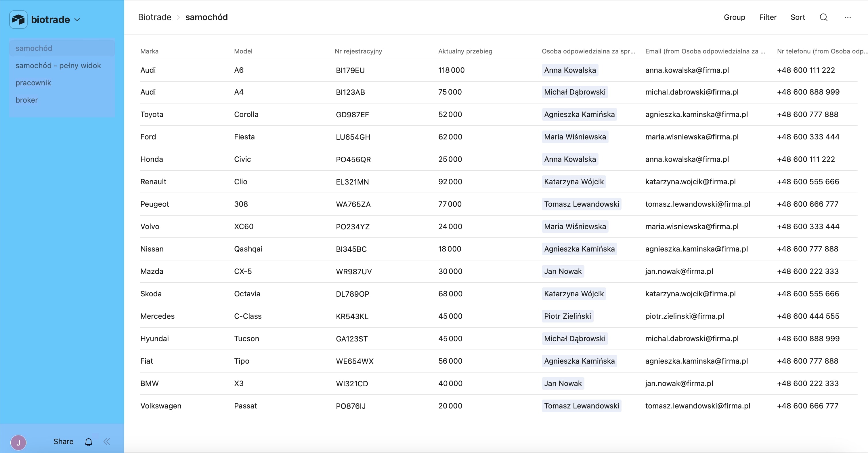Select the Corolla model cell

[x=246, y=114]
